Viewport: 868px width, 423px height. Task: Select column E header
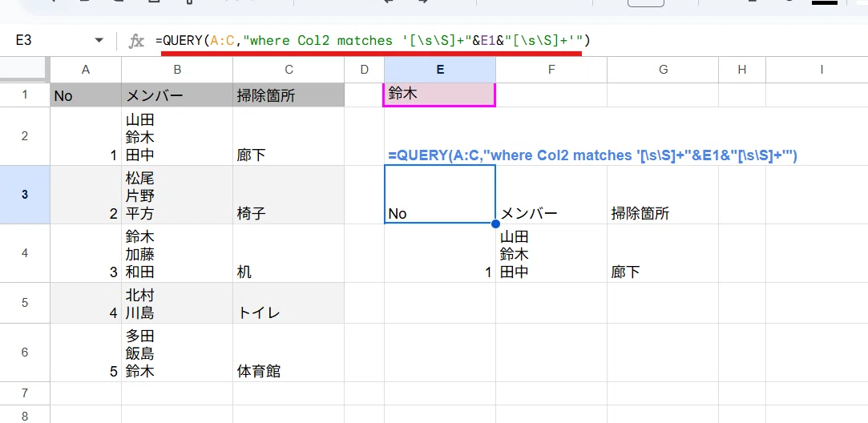(x=440, y=69)
